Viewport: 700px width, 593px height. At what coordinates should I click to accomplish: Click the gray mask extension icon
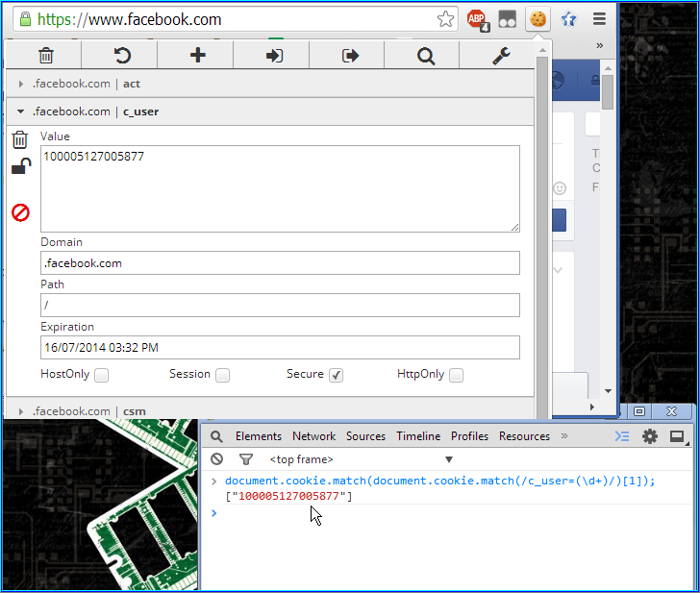point(508,19)
